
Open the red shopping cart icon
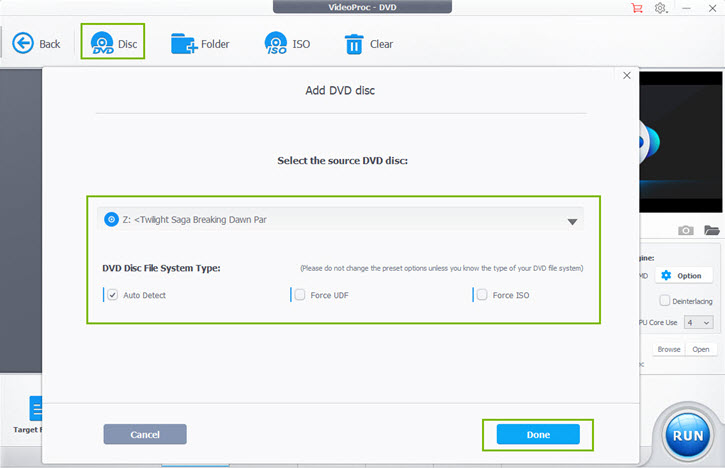[x=637, y=8]
